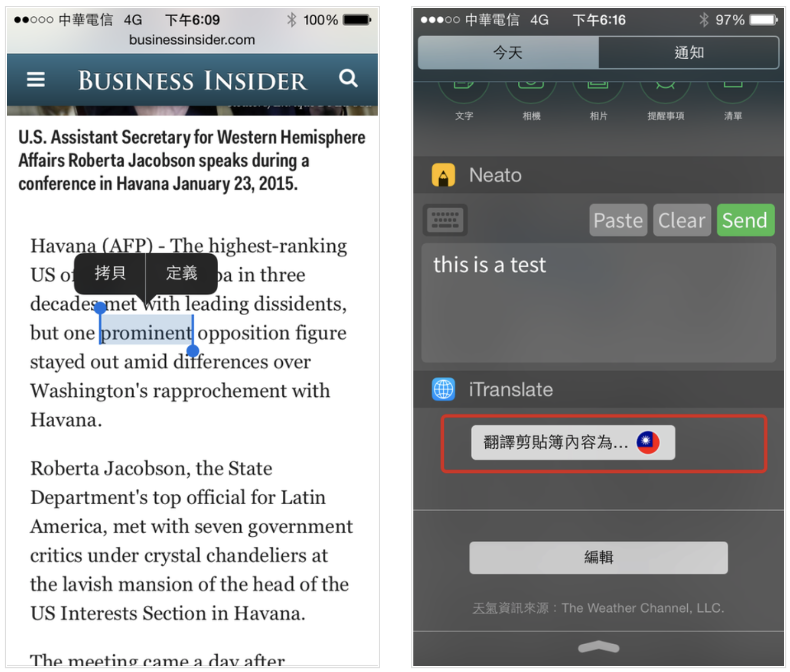Tap the businessinsider.com address bar
790x672 pixels.
point(192,40)
